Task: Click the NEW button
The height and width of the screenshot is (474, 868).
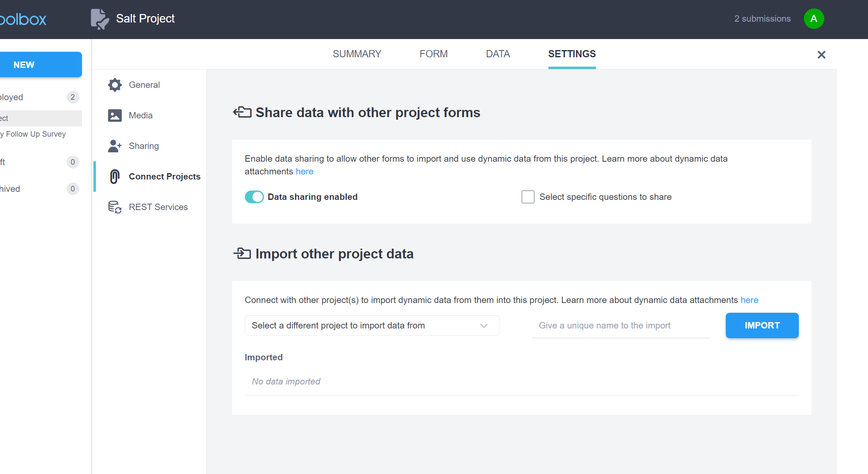Action: [40, 65]
